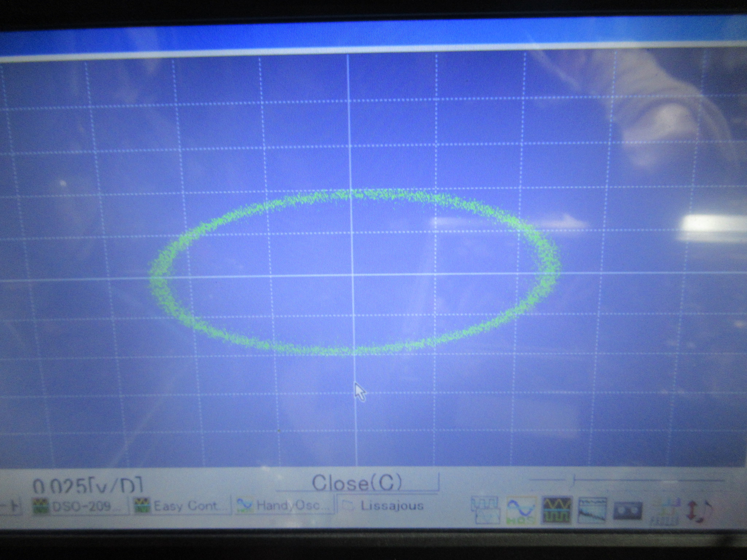The width and height of the screenshot is (747, 560).
Task: Open the green oscilloscope tray icon
Action: (x=557, y=509)
